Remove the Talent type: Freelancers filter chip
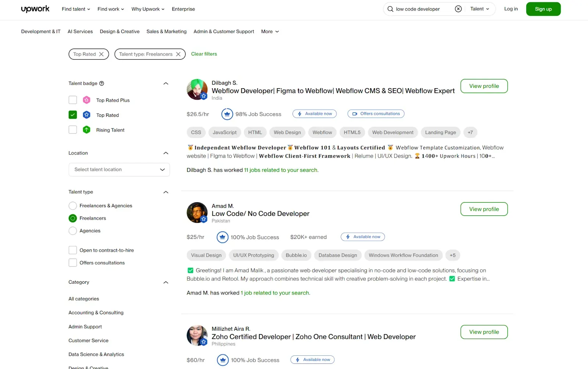588x369 pixels. click(x=178, y=54)
